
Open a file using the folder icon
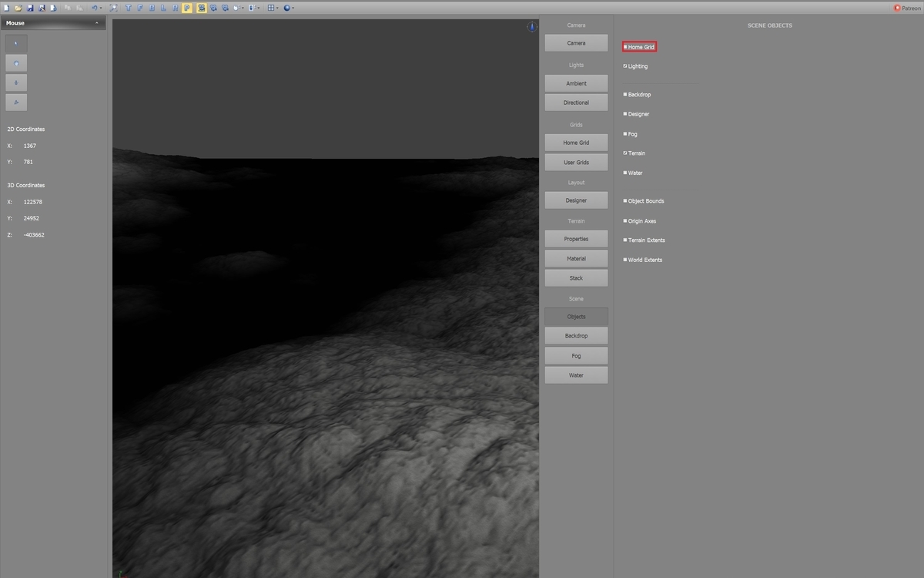18,8
